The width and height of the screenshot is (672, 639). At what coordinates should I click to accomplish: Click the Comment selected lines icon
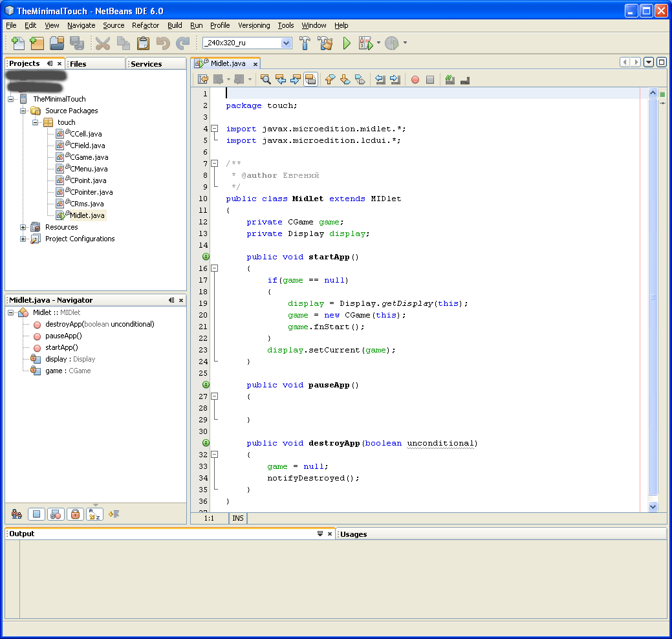(x=450, y=80)
